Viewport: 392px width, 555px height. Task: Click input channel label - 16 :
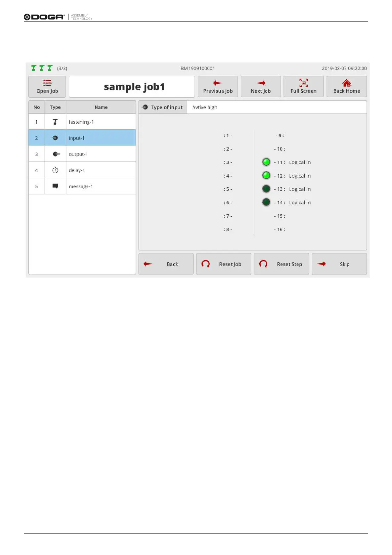pyautogui.click(x=280, y=230)
